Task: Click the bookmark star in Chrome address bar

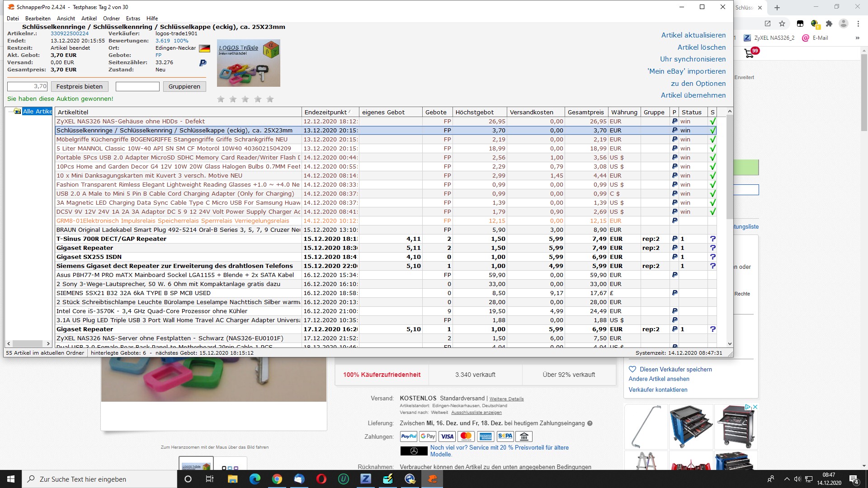Action: click(x=782, y=23)
